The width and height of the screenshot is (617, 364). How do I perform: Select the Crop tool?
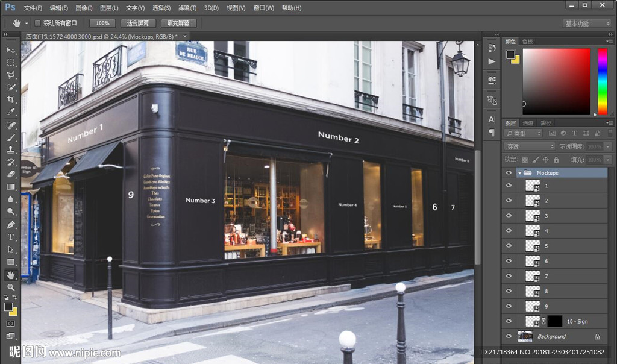click(x=11, y=99)
